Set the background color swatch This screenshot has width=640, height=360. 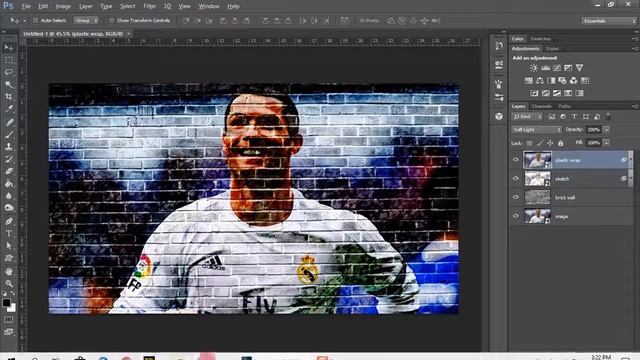12,309
